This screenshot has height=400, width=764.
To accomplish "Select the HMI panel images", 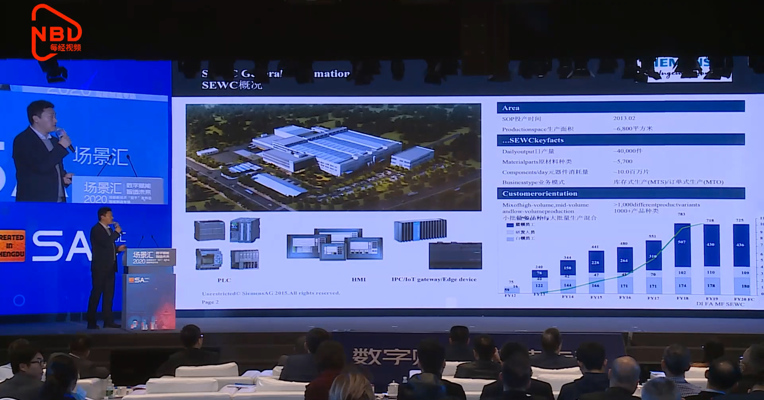I will (x=334, y=244).
